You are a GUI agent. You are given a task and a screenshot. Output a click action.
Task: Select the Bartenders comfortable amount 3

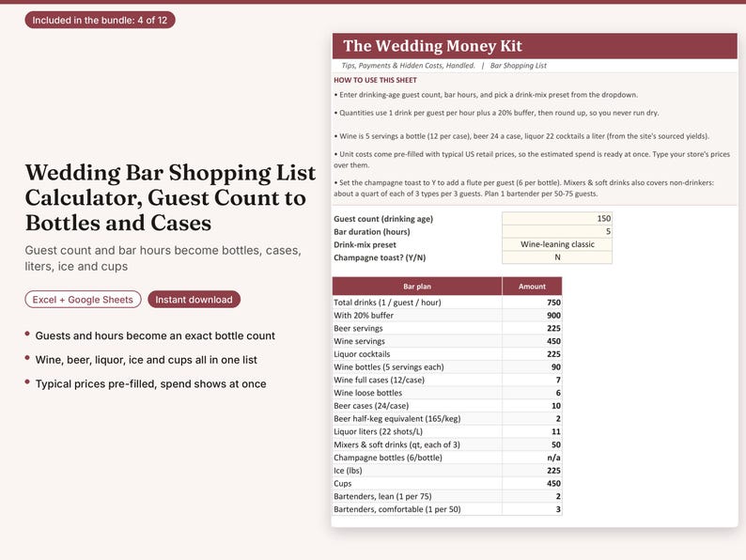(x=532, y=509)
